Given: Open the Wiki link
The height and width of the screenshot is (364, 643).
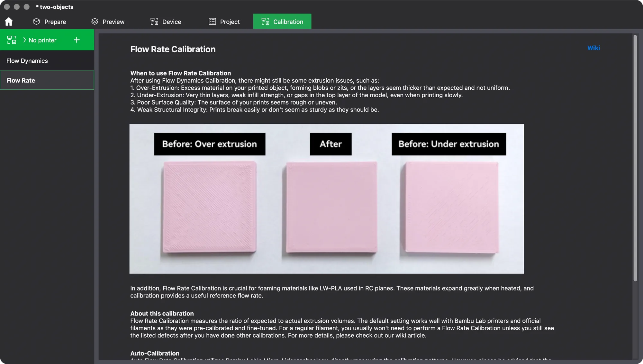Looking at the screenshot, I should (x=593, y=48).
